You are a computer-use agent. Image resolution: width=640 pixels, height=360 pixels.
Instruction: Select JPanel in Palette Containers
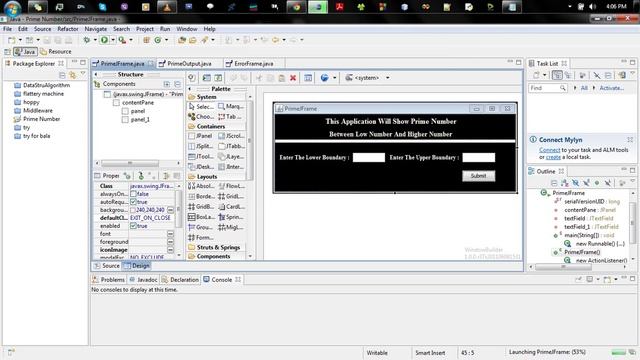[200, 136]
